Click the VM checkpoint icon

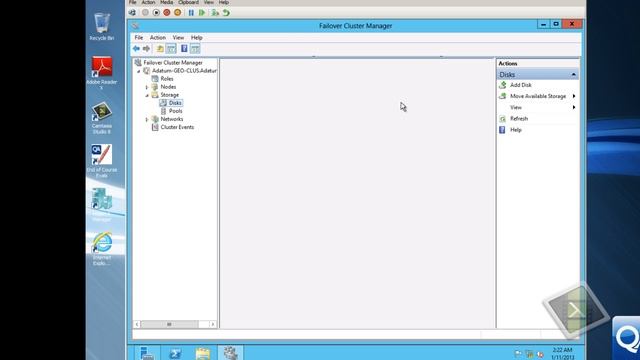(215, 13)
